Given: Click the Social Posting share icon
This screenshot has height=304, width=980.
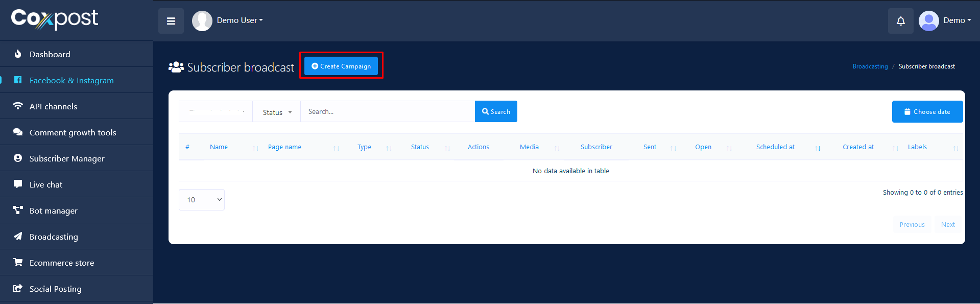Looking at the screenshot, I should pyautogui.click(x=18, y=289).
